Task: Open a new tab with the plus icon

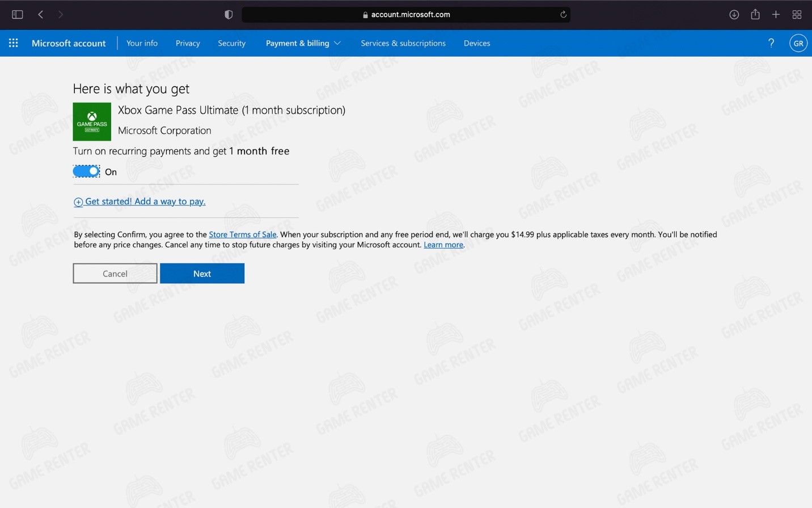Action: pyautogui.click(x=776, y=15)
